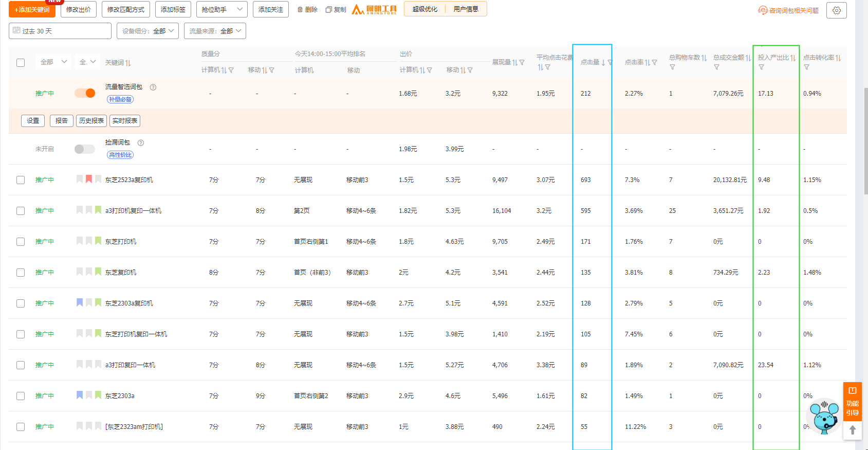Click 添加关注 button
This screenshot has width=868, height=450.
tap(271, 9)
